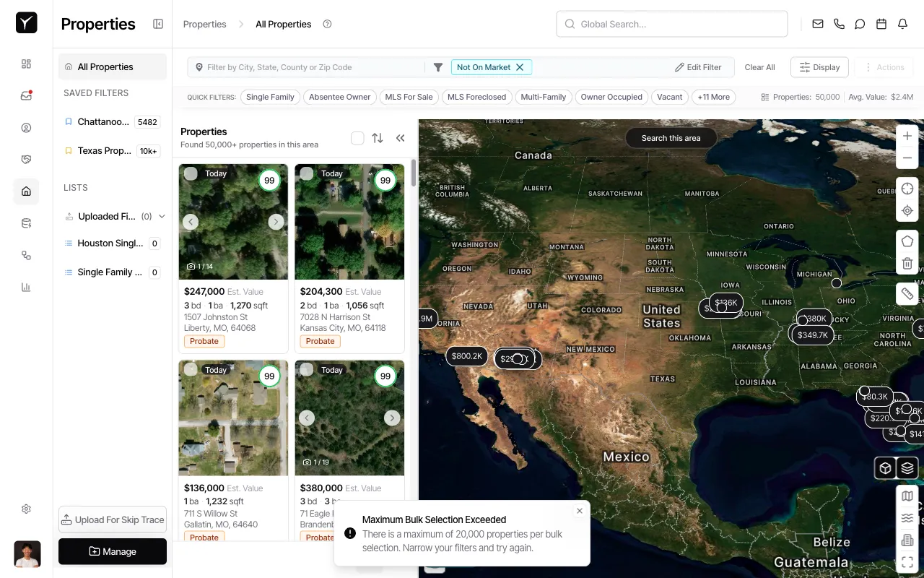Click the funnel filter icon
The width and height of the screenshot is (924, 578).
[x=438, y=67]
